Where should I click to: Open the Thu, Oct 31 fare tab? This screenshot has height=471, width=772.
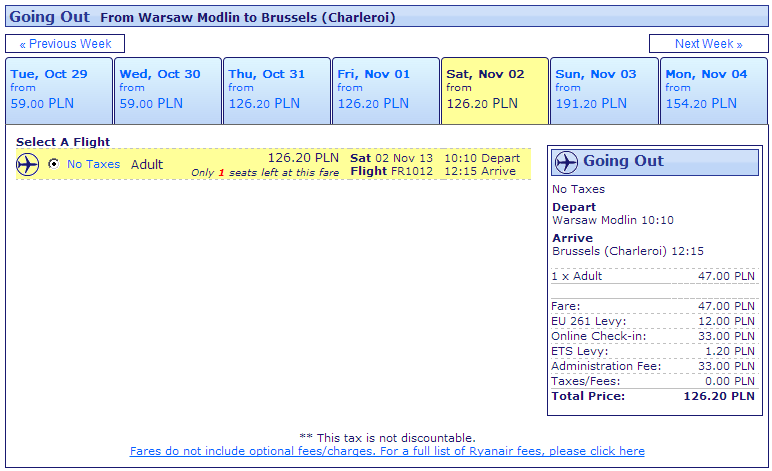(x=277, y=91)
